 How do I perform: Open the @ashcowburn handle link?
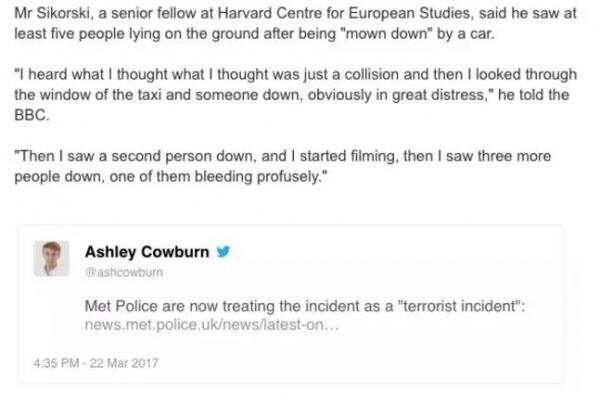click(x=124, y=272)
